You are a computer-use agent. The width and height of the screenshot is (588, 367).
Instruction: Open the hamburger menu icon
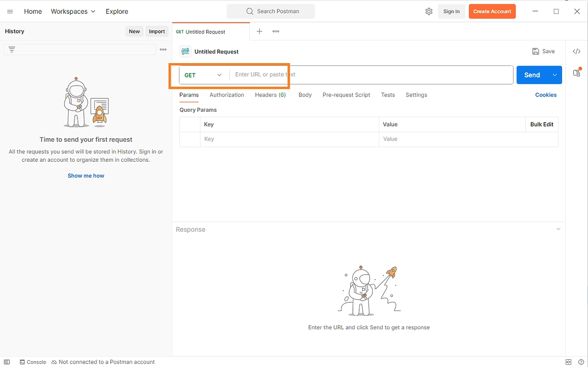[x=10, y=11]
